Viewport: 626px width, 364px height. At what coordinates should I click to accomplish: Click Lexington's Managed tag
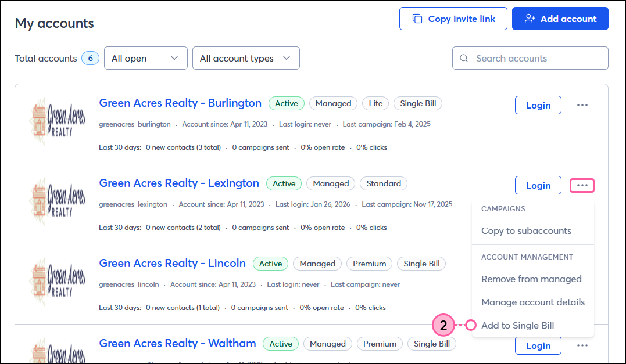[331, 183]
